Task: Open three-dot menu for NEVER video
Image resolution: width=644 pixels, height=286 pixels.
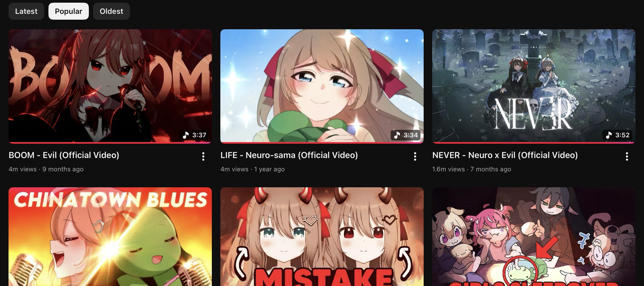Action: (x=627, y=156)
